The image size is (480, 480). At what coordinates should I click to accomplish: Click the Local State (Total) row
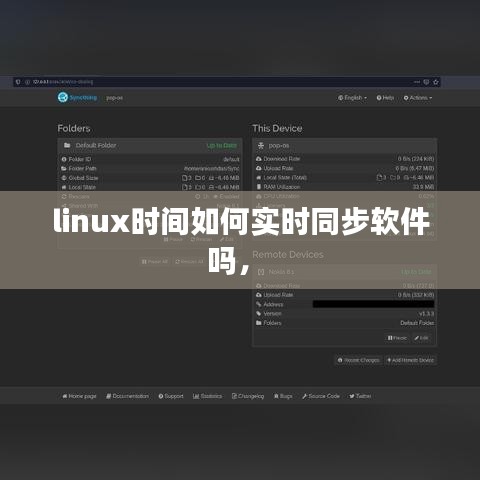(345, 178)
